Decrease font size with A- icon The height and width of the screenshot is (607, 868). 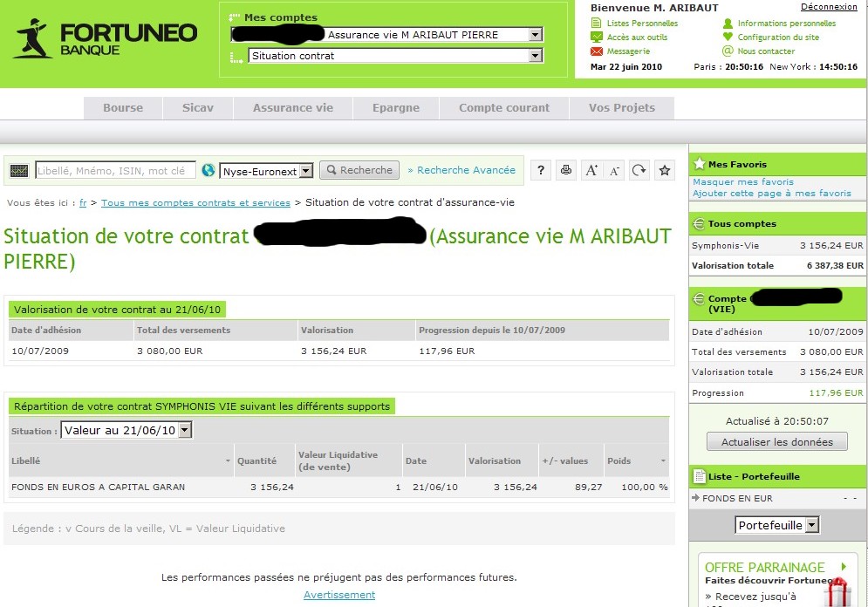coord(614,170)
